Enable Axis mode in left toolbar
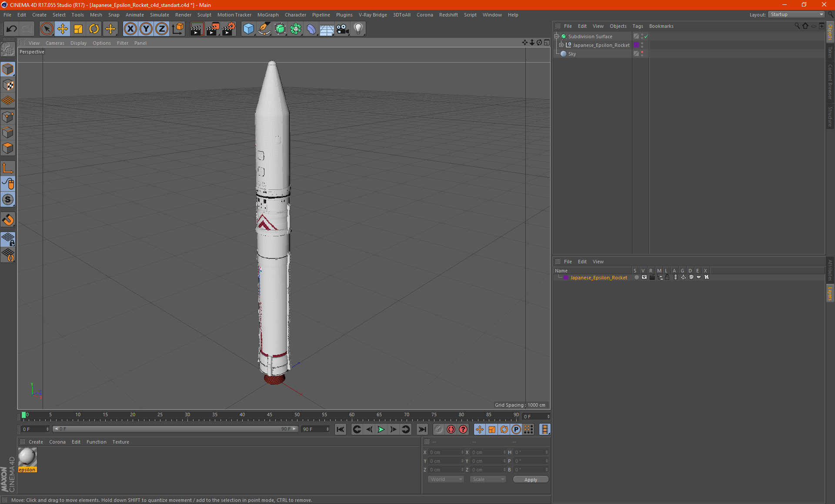Image resolution: width=835 pixels, height=504 pixels. (8, 168)
